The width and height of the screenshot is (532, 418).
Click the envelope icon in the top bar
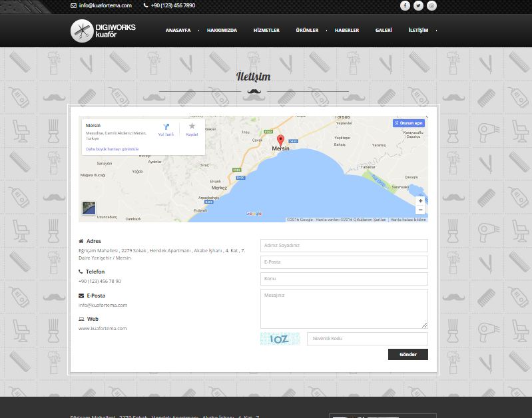click(x=73, y=5)
